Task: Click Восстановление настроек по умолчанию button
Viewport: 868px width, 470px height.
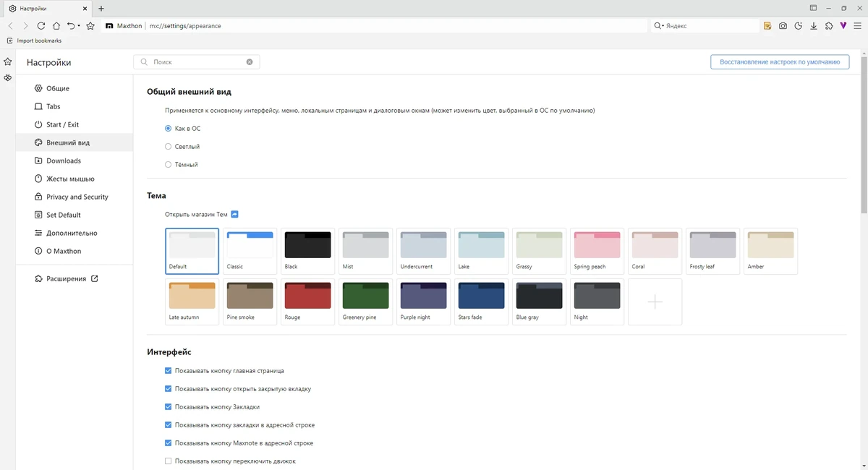Action: point(780,62)
